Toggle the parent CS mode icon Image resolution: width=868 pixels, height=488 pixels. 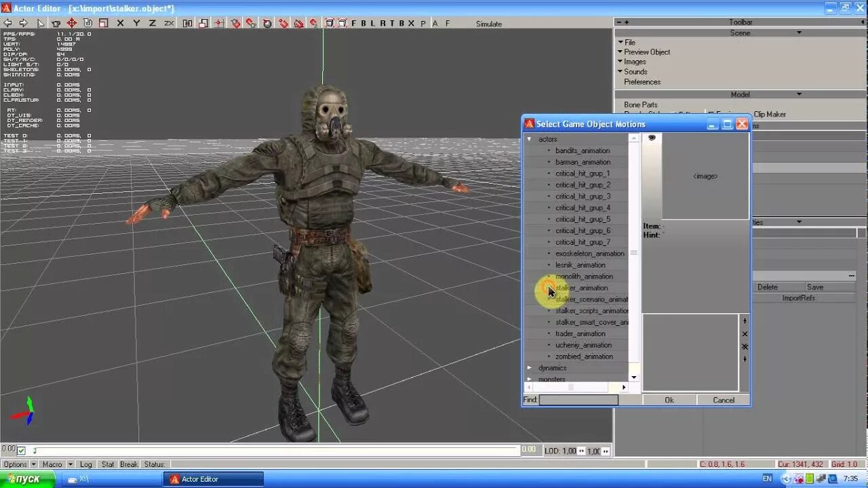187,23
